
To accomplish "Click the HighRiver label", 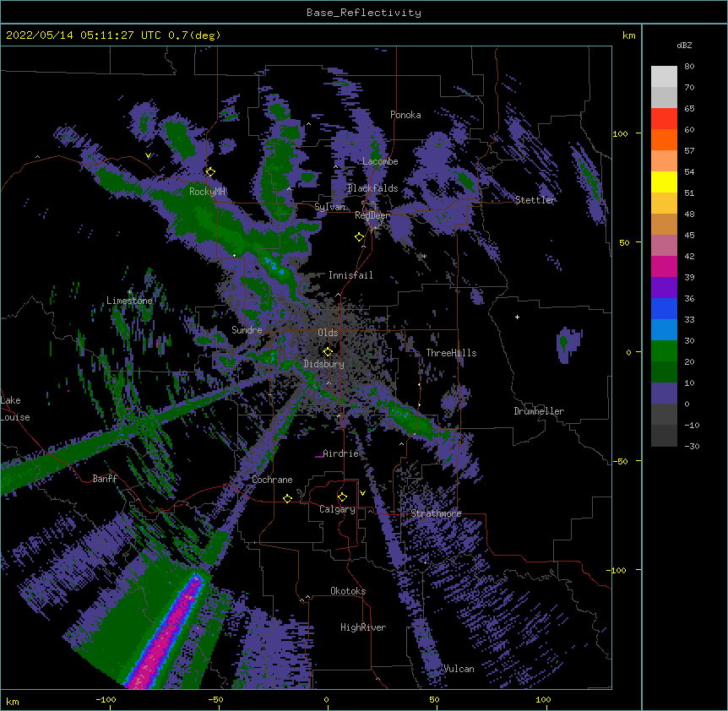I will pos(363,627).
